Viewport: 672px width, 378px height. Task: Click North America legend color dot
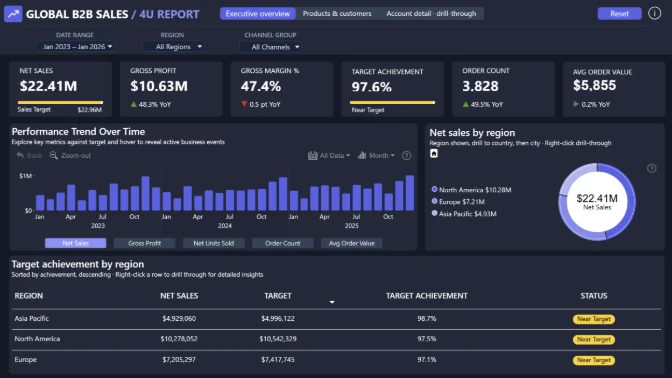point(434,189)
